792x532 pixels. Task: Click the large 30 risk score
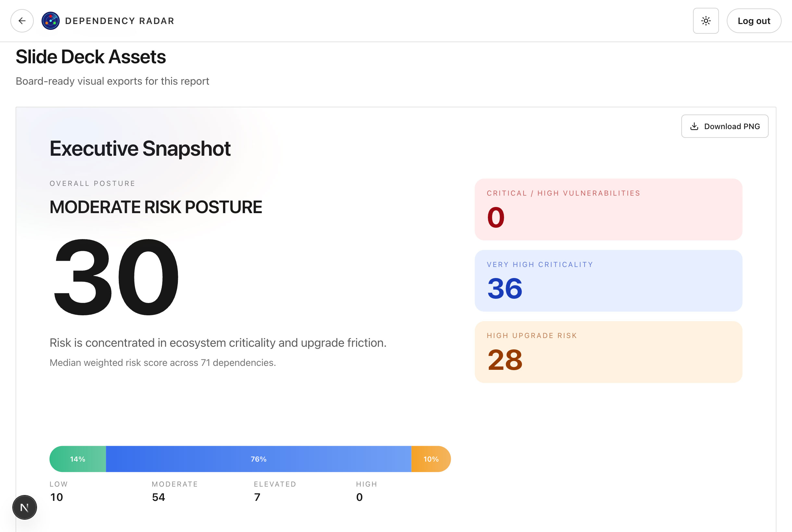116,277
